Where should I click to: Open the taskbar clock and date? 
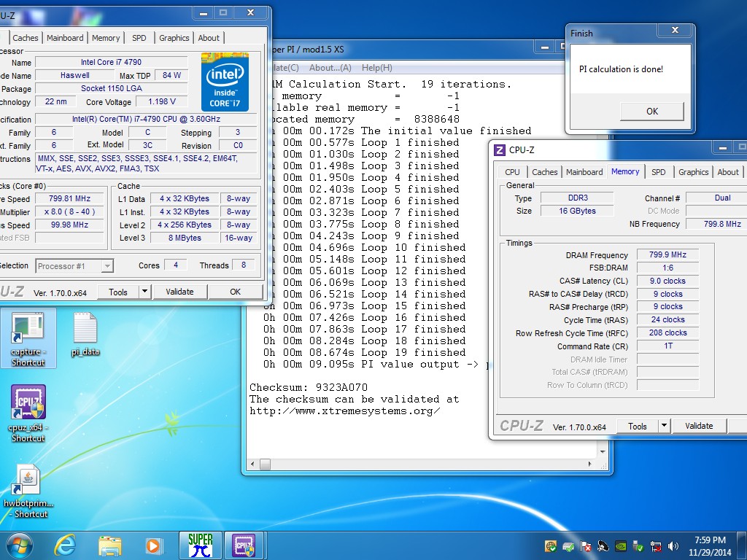(x=710, y=546)
